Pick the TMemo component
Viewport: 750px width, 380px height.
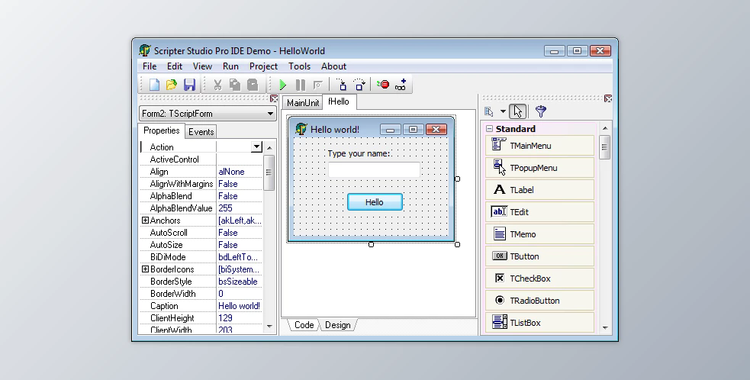click(x=540, y=234)
